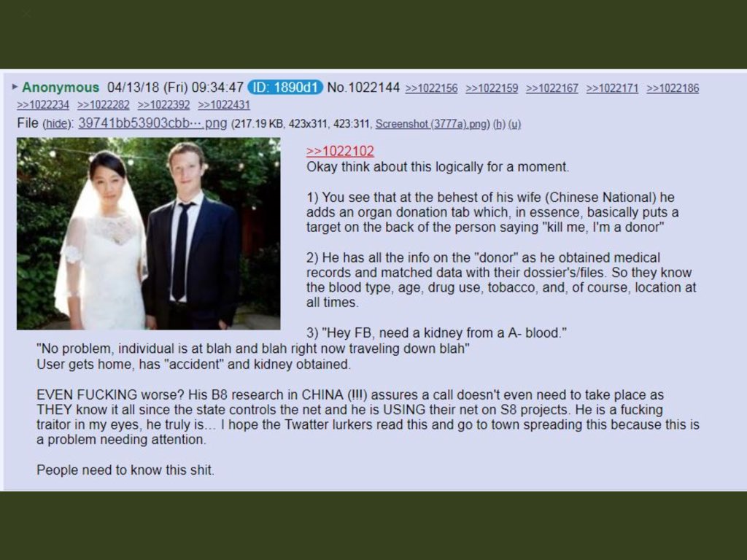Click the (h) link after filename
This screenshot has height=560, width=747.
(499, 124)
